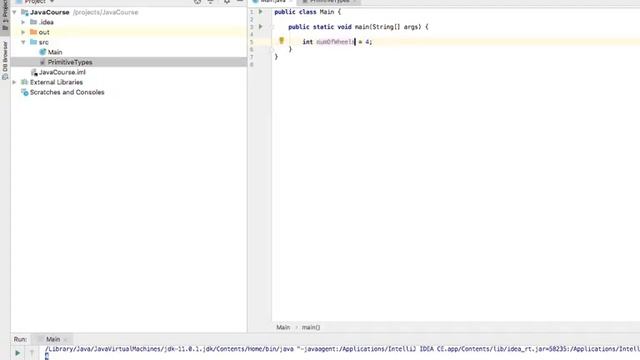Click the External Libraries icon
This screenshot has height=360, width=640.
(x=24, y=82)
